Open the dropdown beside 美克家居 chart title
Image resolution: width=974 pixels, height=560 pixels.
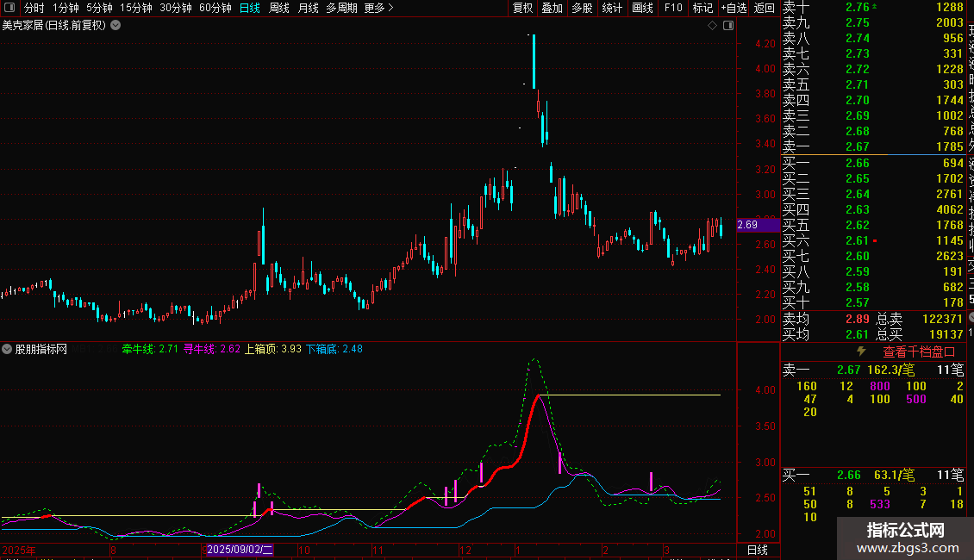[x=116, y=26]
